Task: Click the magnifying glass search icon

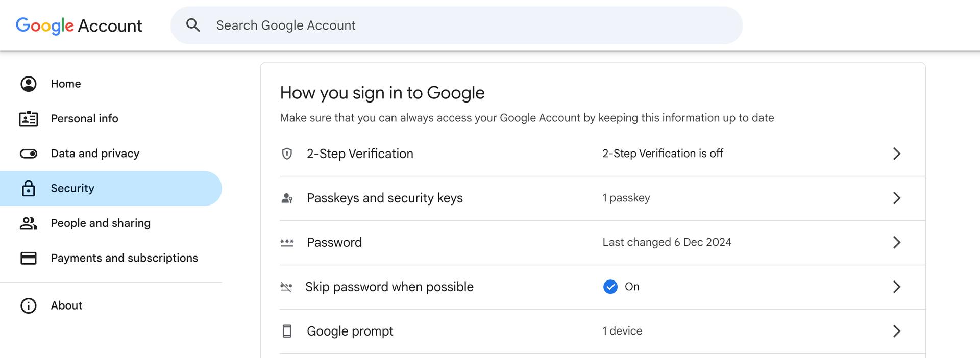Action: (x=193, y=24)
